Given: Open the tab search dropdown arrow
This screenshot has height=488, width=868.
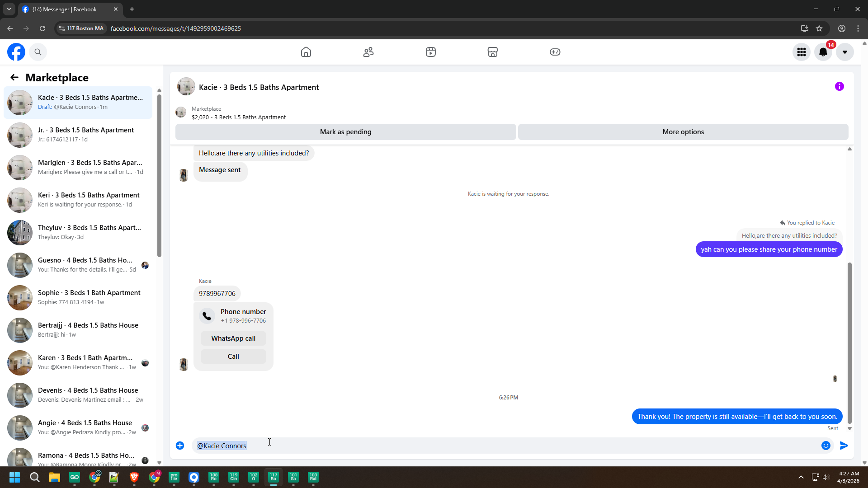Looking at the screenshot, I should [9, 9].
